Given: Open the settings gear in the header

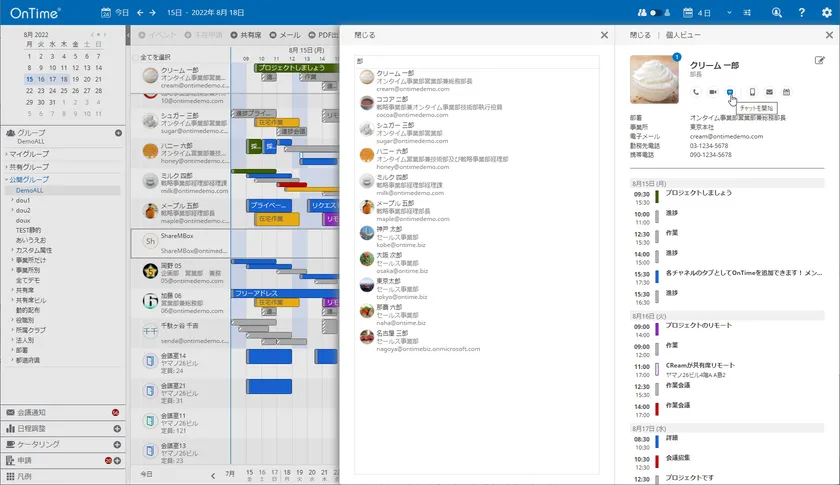Looking at the screenshot, I should 827,12.
